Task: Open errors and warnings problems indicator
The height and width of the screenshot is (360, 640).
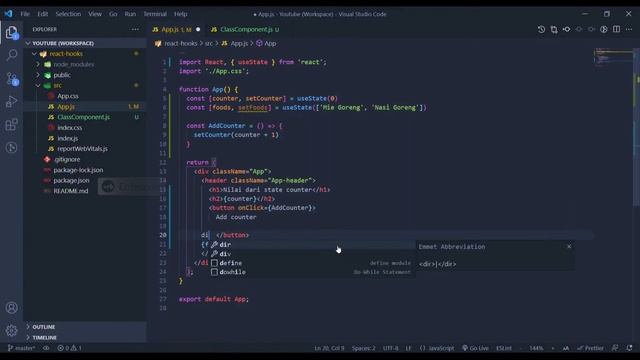Action: 69,348
